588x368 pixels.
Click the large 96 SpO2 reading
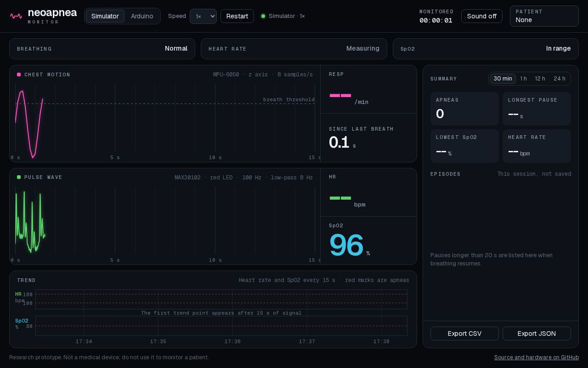coord(346,245)
